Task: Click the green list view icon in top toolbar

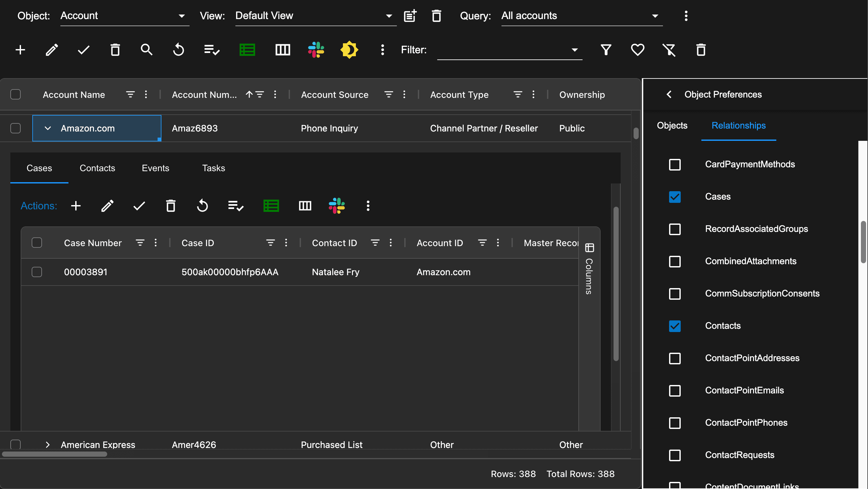Action: [x=247, y=50]
